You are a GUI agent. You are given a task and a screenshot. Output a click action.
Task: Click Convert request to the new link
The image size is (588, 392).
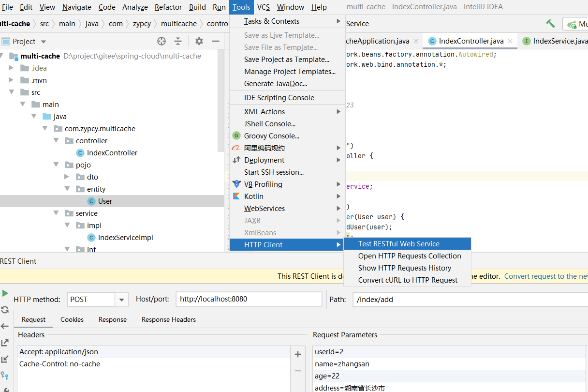coord(546,276)
